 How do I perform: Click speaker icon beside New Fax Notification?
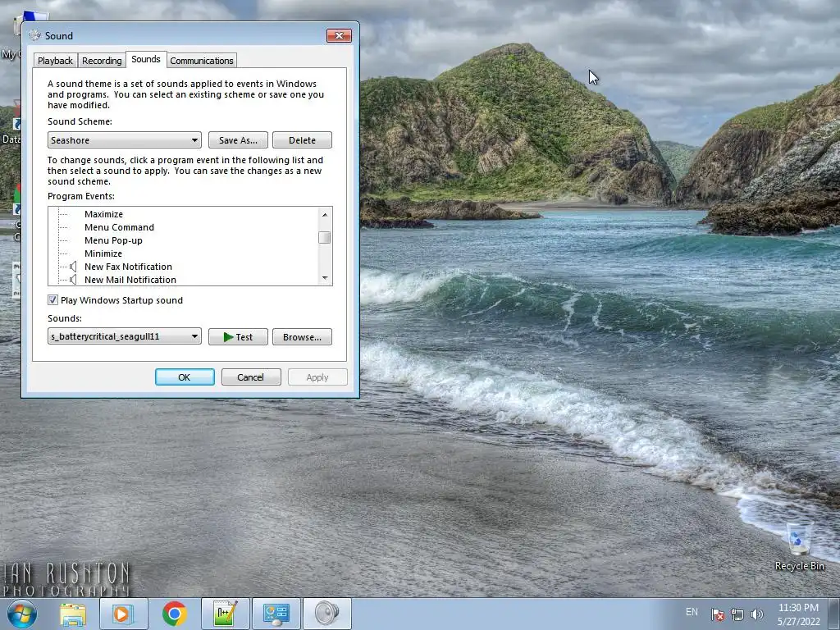point(73,267)
